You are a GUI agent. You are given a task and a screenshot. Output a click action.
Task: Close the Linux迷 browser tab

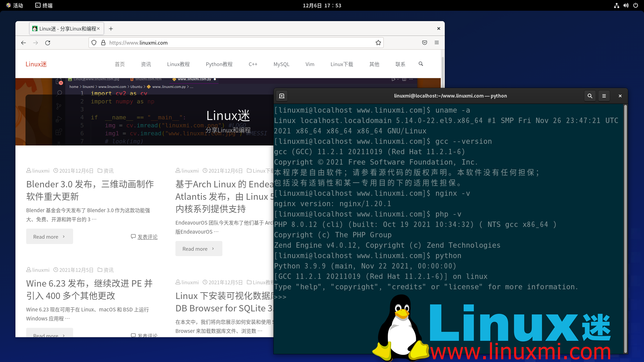pos(98,29)
